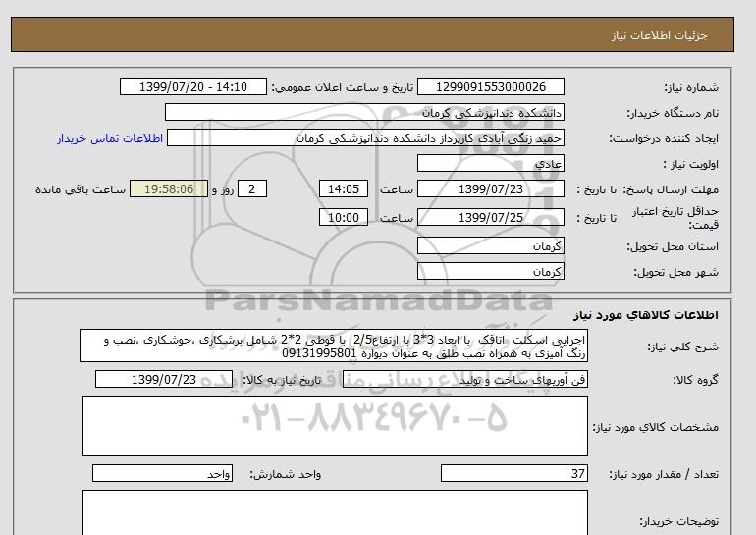The height and width of the screenshot is (535, 756).
Task: Click the شهر محل تحویل label
Action: tap(675, 272)
